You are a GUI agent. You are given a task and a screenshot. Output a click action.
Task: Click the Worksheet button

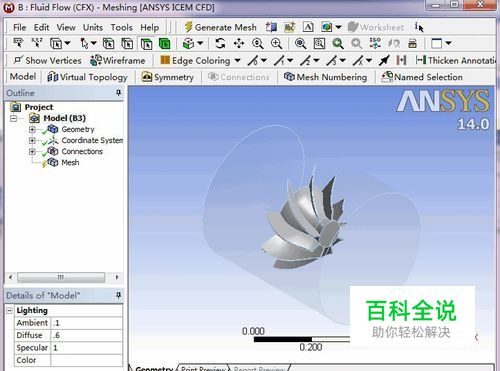pos(375,27)
